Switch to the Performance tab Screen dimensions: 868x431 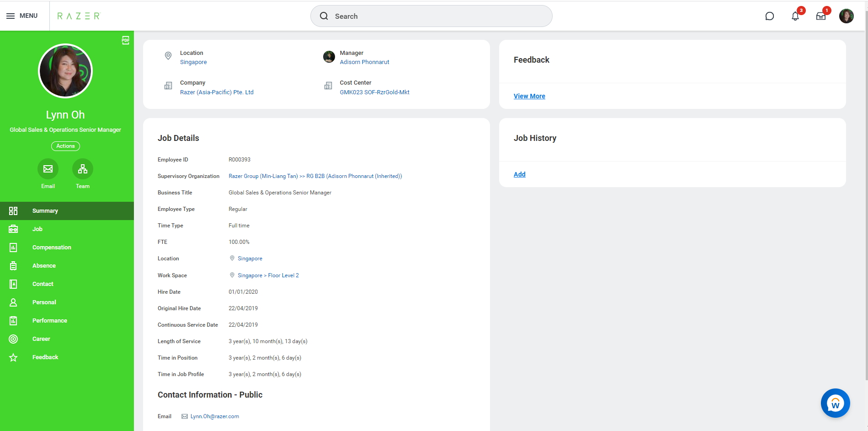click(67, 321)
